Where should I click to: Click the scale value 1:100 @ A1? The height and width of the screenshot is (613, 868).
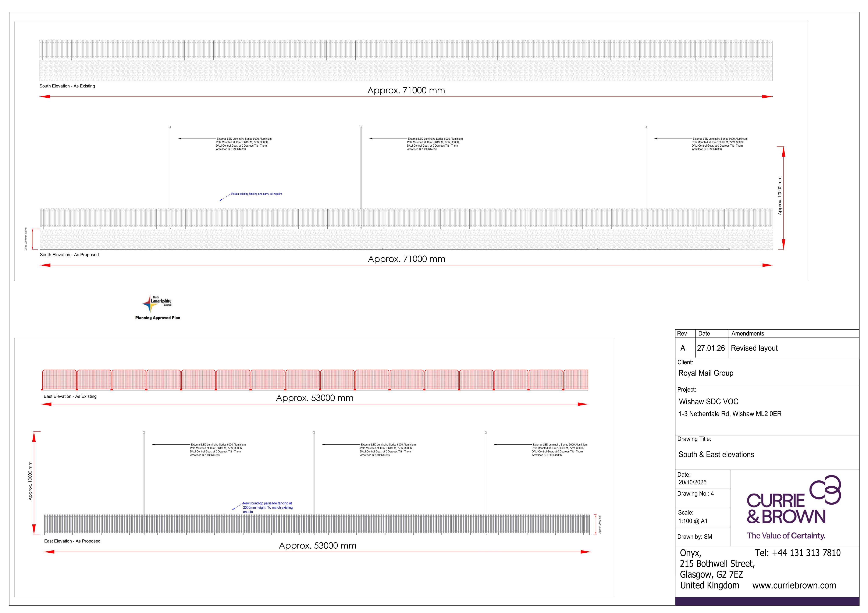pos(693,521)
